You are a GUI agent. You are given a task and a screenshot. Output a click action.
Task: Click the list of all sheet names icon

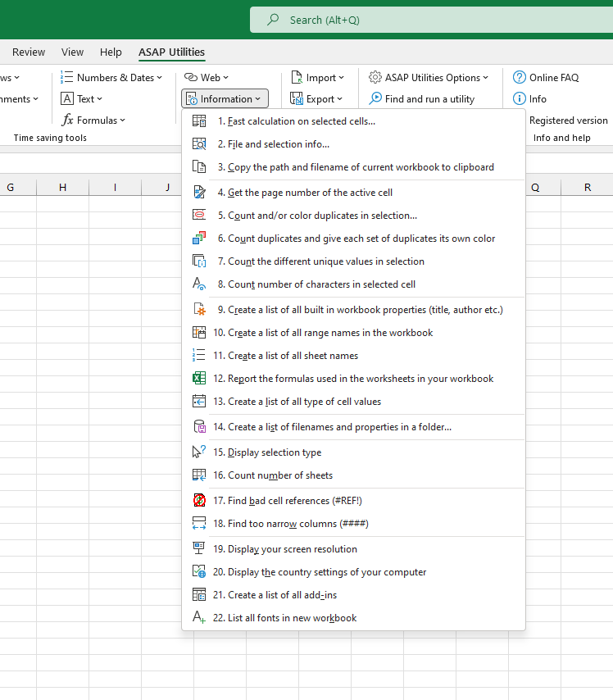point(199,356)
